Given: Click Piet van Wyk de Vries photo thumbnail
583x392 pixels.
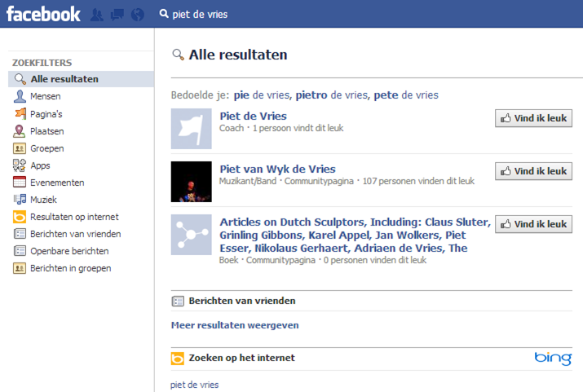Looking at the screenshot, I should pos(192,182).
